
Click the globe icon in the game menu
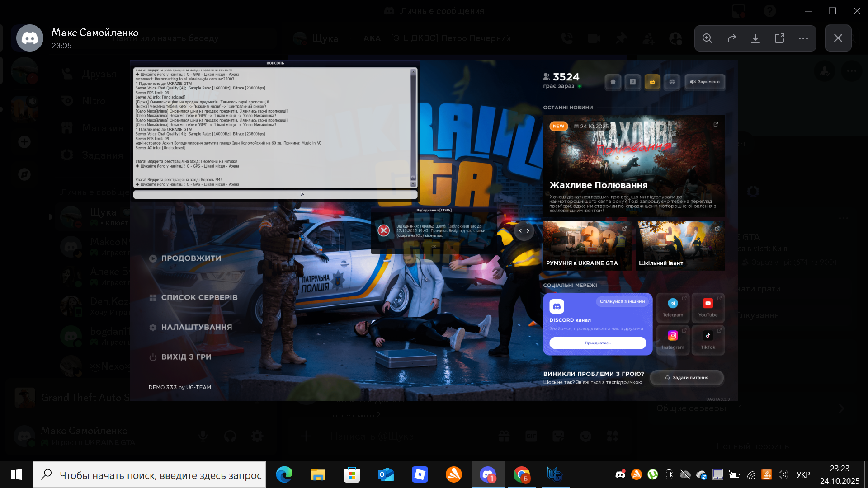click(672, 82)
